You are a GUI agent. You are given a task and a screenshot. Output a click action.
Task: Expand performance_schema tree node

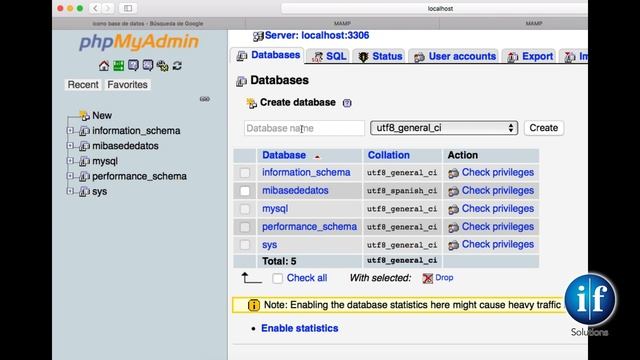[70, 176]
